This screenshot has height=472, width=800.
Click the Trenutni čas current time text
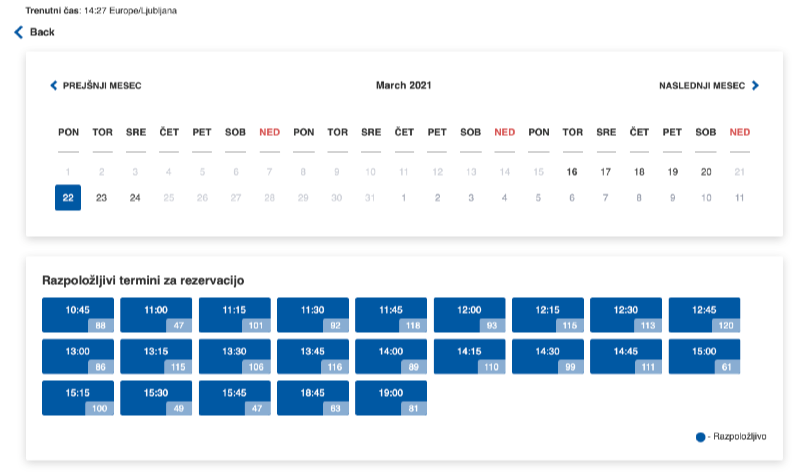click(x=101, y=10)
